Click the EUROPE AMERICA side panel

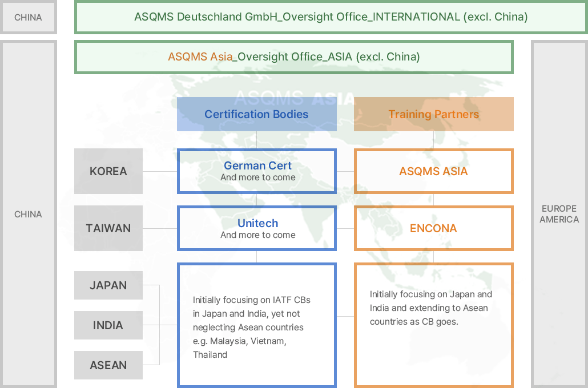[x=559, y=214]
